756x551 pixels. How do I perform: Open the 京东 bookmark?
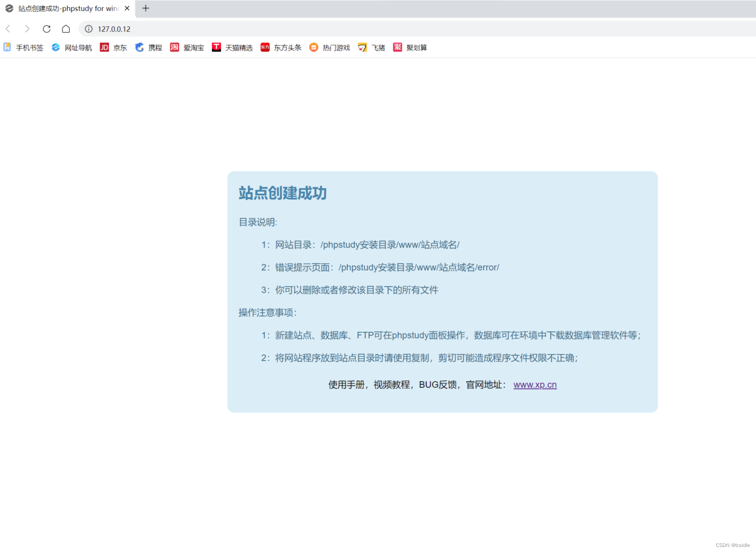[114, 47]
